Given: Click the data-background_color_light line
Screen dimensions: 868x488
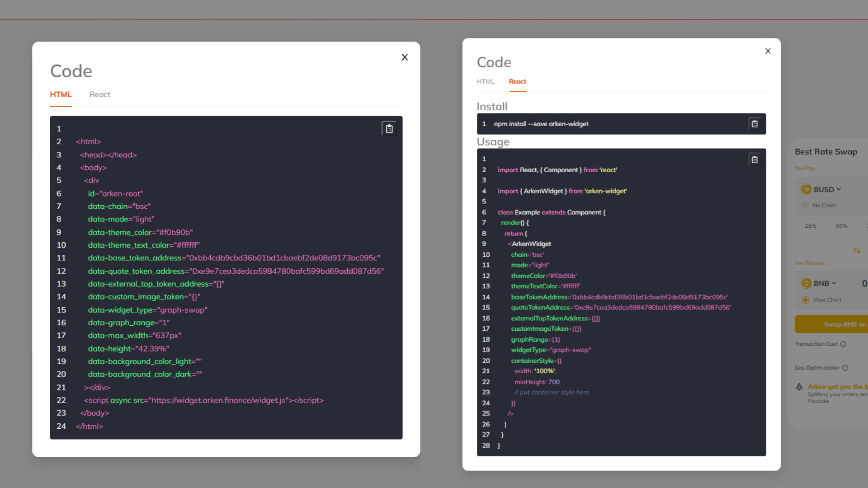Looking at the screenshot, I should coord(145,361).
